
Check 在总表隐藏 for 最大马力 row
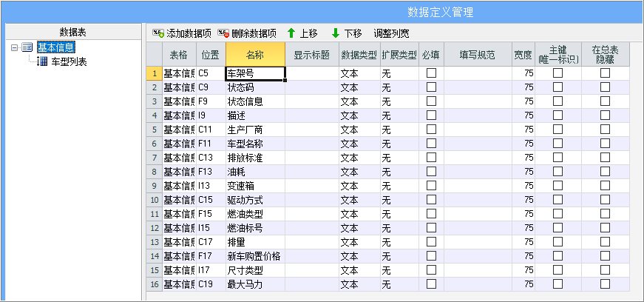click(605, 284)
